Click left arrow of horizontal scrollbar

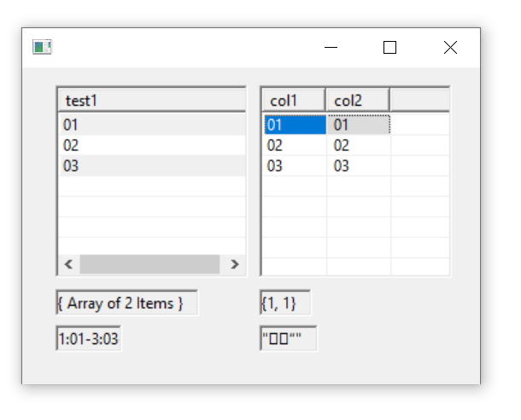pyautogui.click(x=69, y=264)
